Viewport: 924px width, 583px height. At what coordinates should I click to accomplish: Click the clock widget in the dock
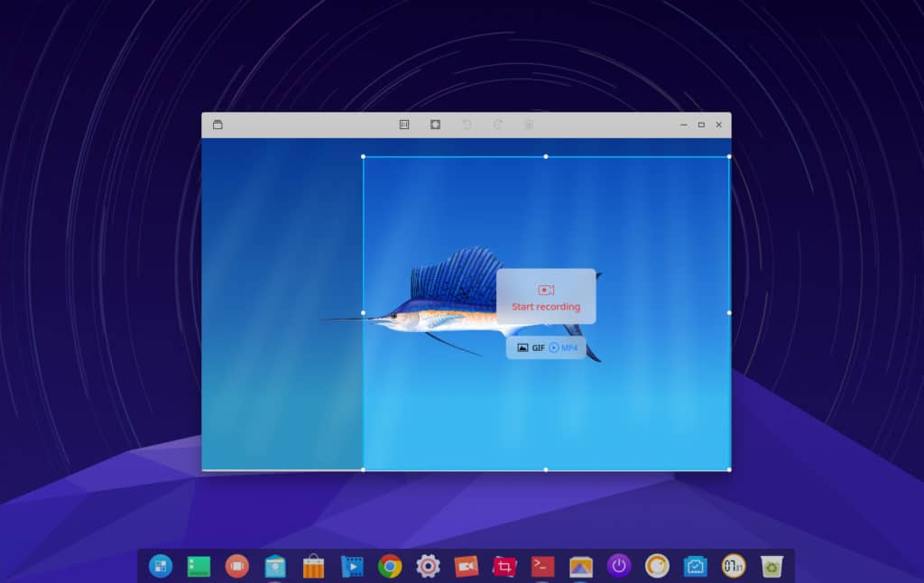(734, 567)
